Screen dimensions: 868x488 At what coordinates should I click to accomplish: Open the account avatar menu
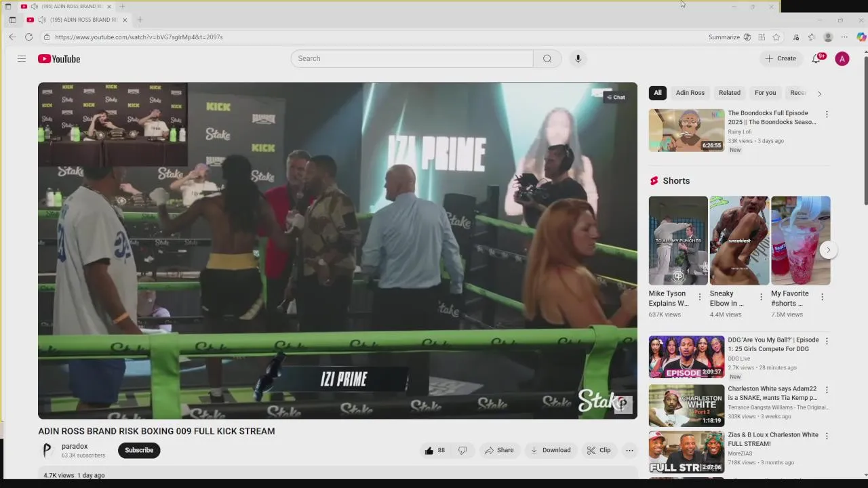pos(842,59)
